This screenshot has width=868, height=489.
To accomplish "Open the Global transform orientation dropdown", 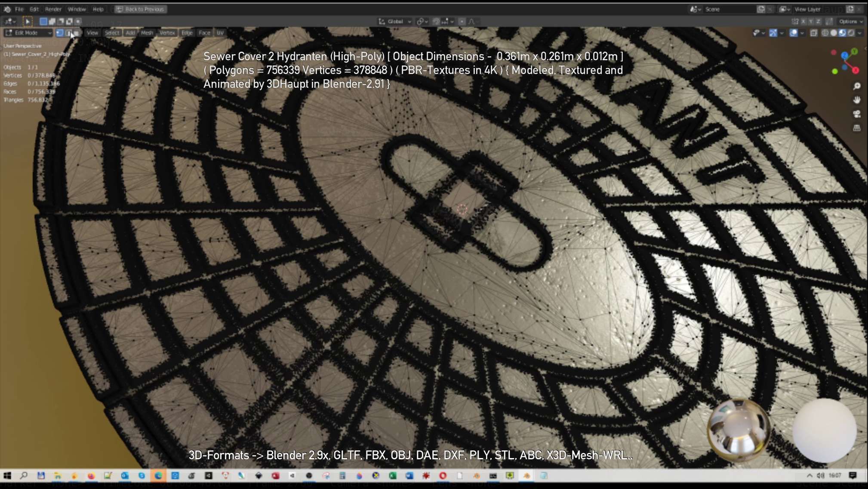I will tap(395, 21).
